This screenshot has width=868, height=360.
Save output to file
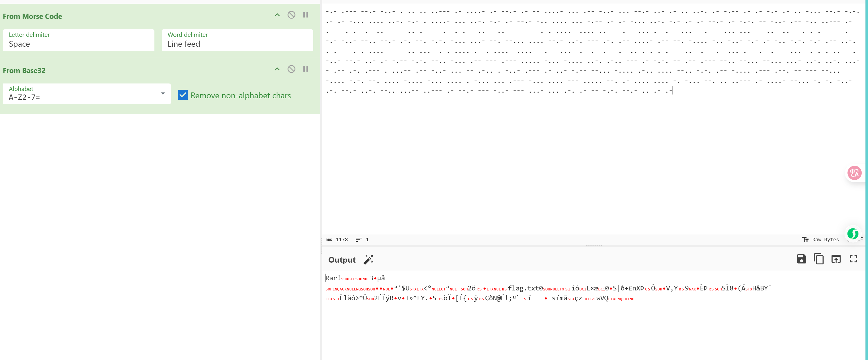[801, 259]
